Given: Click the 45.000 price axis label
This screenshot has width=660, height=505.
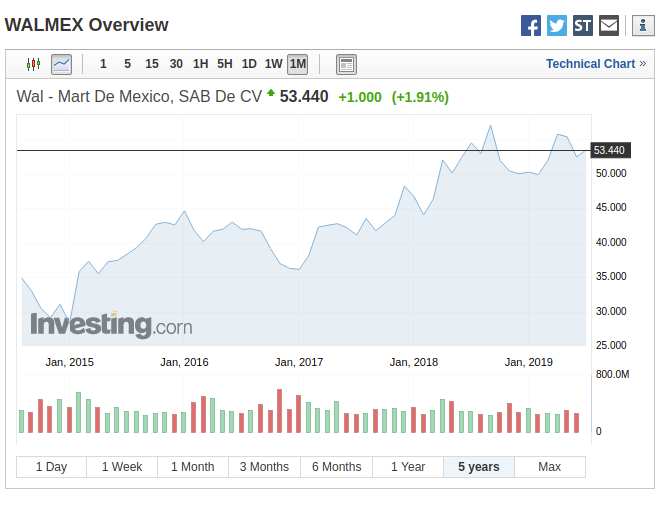Looking at the screenshot, I should [x=611, y=207].
